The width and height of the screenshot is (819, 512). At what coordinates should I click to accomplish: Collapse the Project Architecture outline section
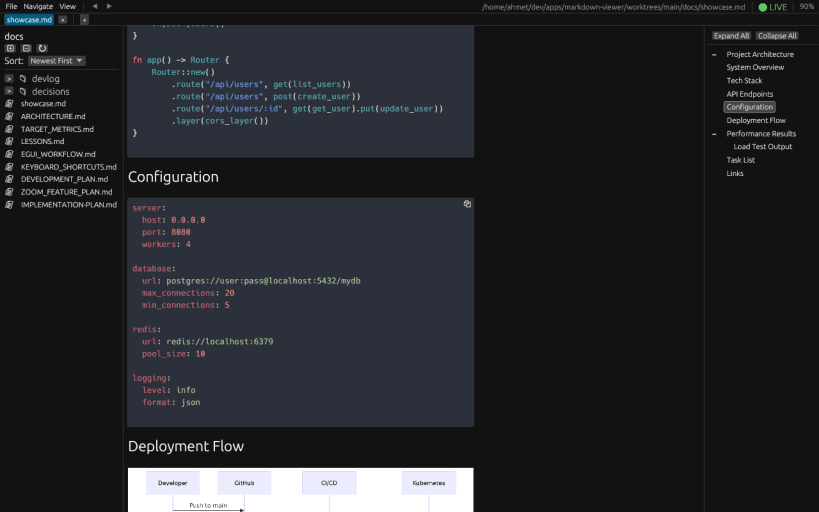pyautogui.click(x=714, y=54)
